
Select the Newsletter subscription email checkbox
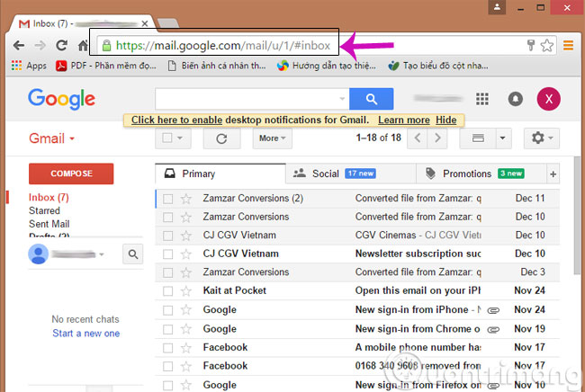coord(168,254)
